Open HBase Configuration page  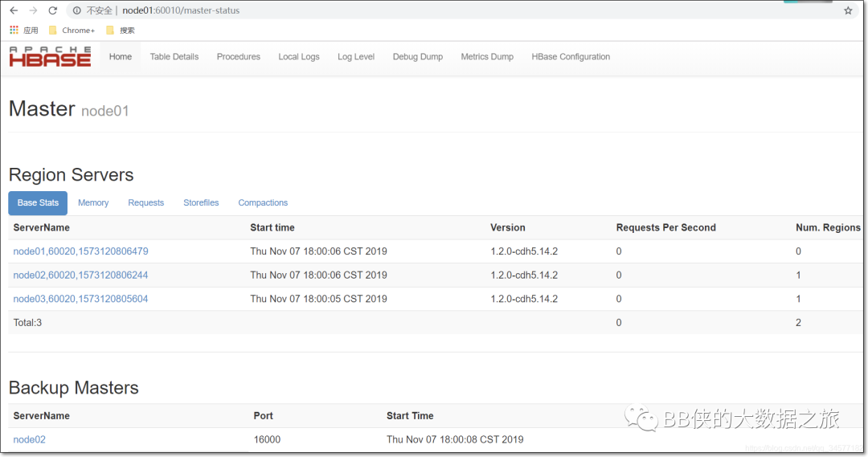(x=571, y=56)
